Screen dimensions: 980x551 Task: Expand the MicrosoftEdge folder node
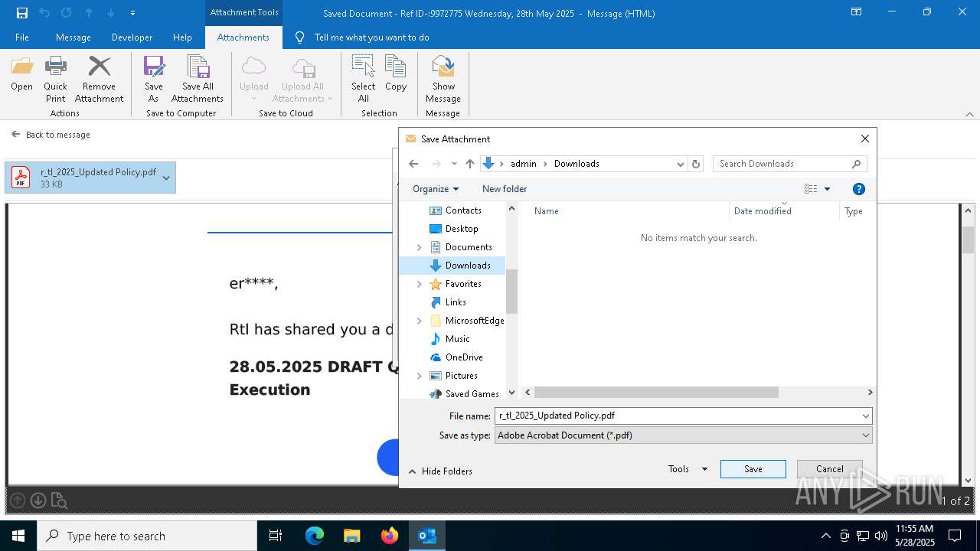pyautogui.click(x=419, y=321)
